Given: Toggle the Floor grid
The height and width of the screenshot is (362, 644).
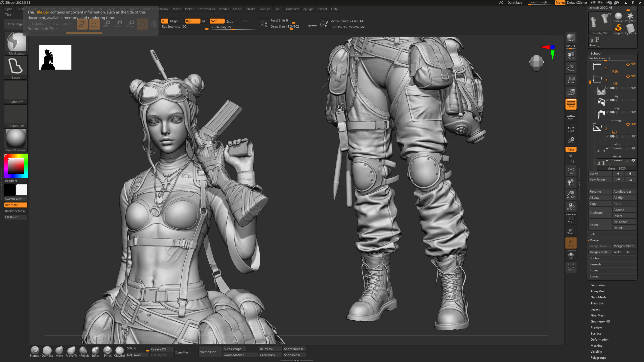Looking at the screenshot, I should [571, 116].
